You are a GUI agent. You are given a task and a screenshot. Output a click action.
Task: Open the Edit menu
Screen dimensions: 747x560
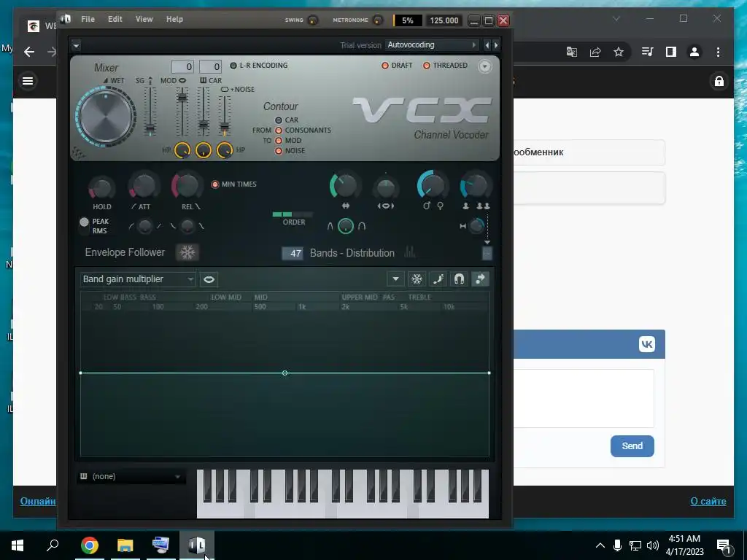[x=115, y=19]
